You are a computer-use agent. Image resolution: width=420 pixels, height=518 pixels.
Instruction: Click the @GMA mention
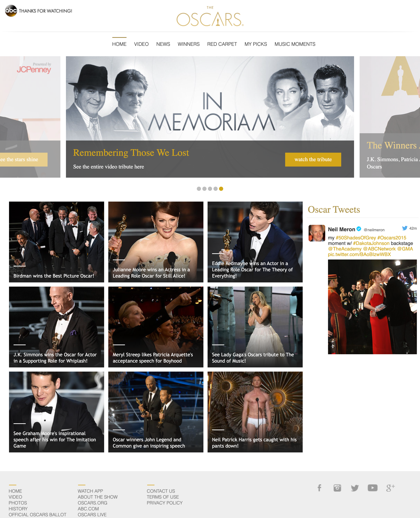[405, 249]
